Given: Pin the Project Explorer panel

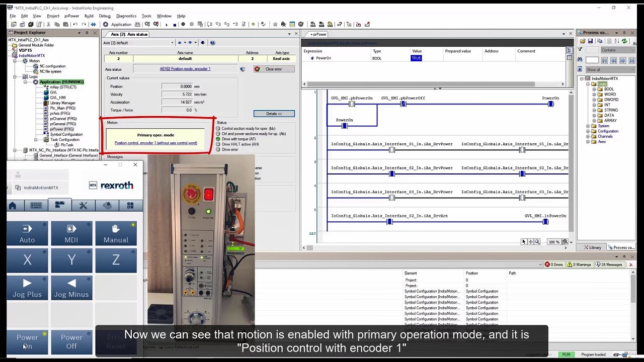Looking at the screenshot, I should click(88, 33).
